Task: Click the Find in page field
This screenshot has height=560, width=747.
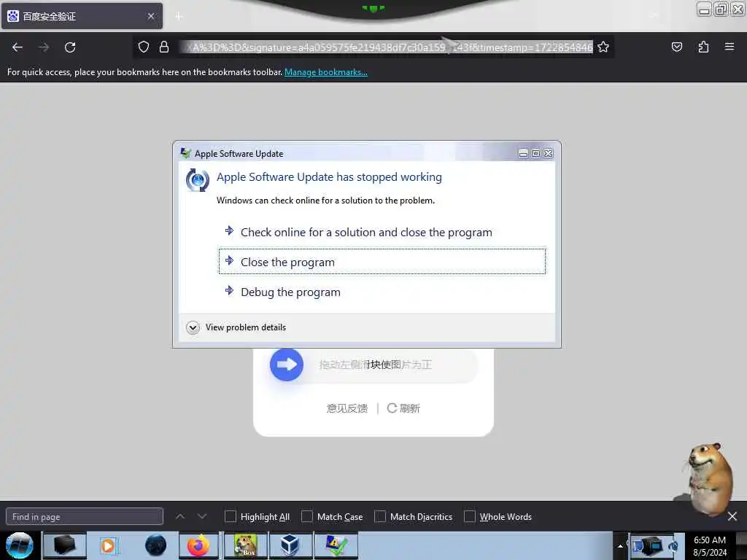Action: tap(85, 517)
